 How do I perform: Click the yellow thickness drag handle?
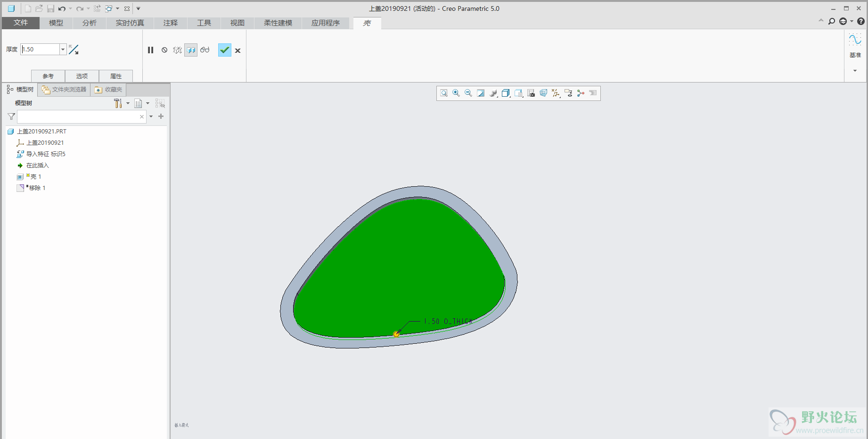point(396,334)
